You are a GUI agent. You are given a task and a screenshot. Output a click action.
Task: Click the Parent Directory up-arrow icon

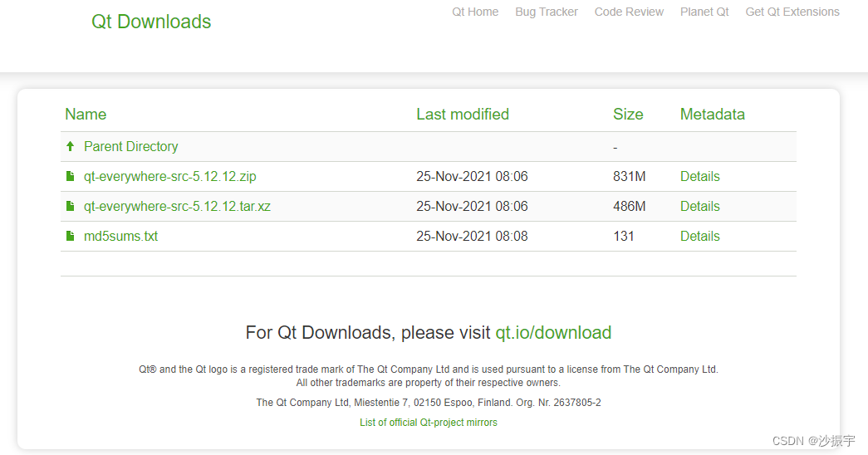71,146
